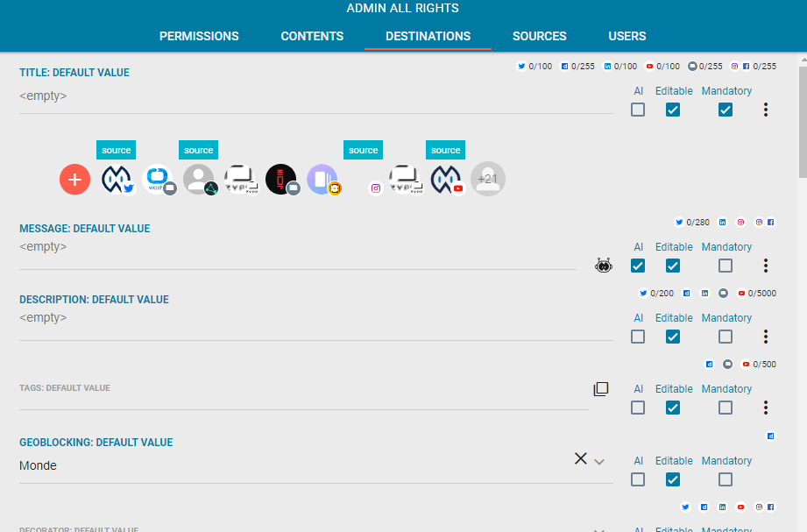807x532 pixels.
Task: Click the red add destination plus button
Action: tap(75, 180)
